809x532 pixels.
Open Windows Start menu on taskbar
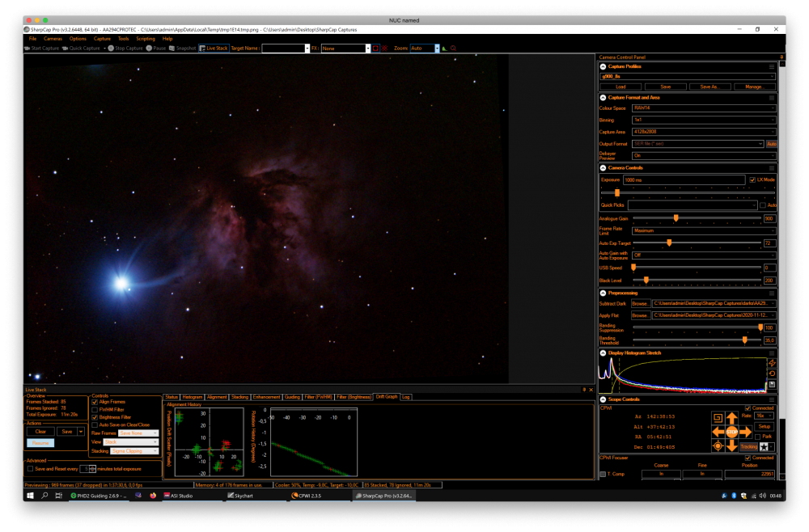30,496
